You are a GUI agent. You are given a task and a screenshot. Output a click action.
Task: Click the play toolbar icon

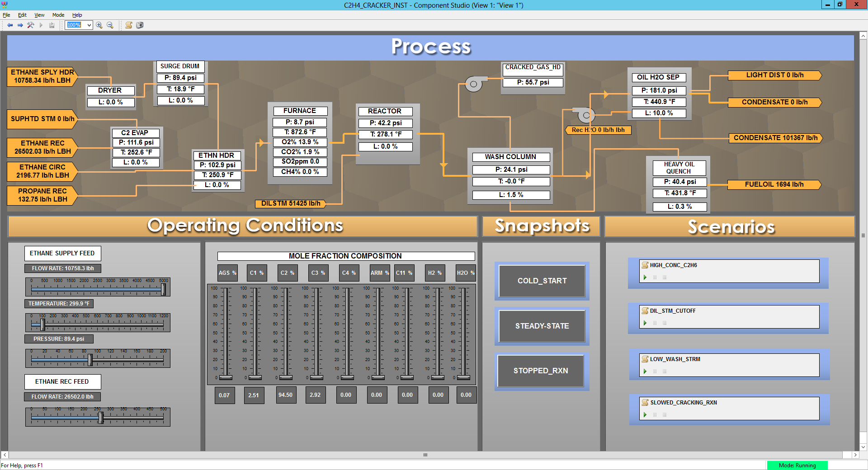[x=41, y=25]
